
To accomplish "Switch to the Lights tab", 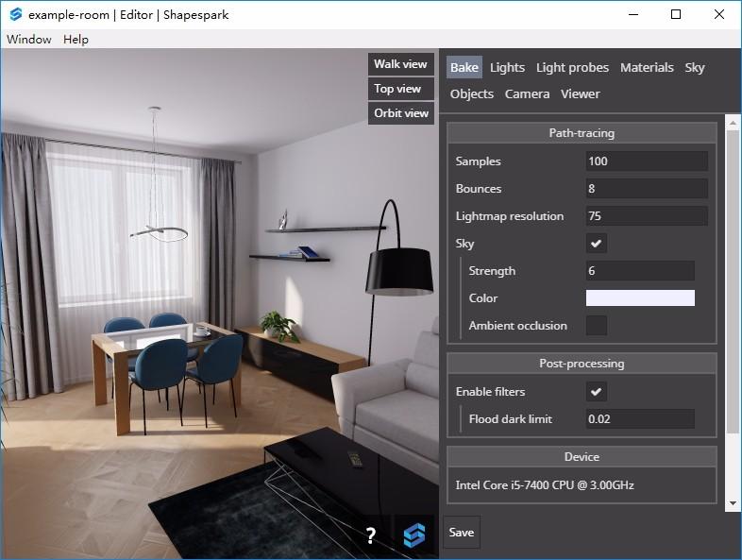I will click(x=507, y=67).
